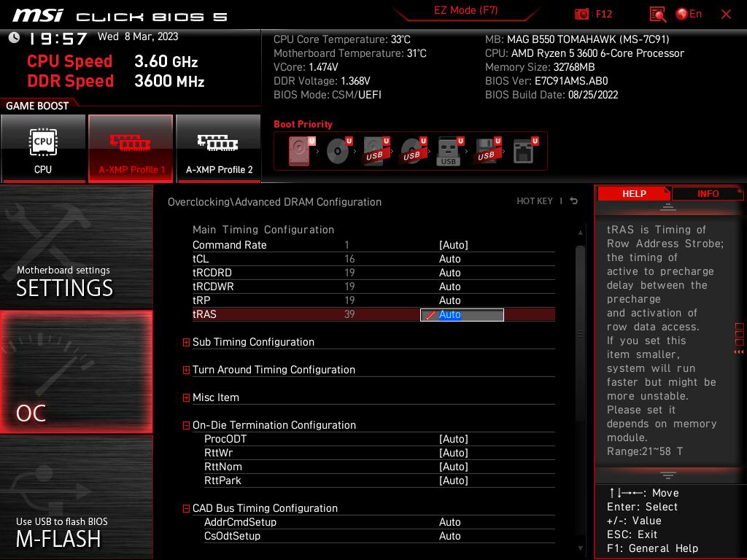
Task: Open M-FLASH BIOS flashing menu
Action: [x=76, y=497]
